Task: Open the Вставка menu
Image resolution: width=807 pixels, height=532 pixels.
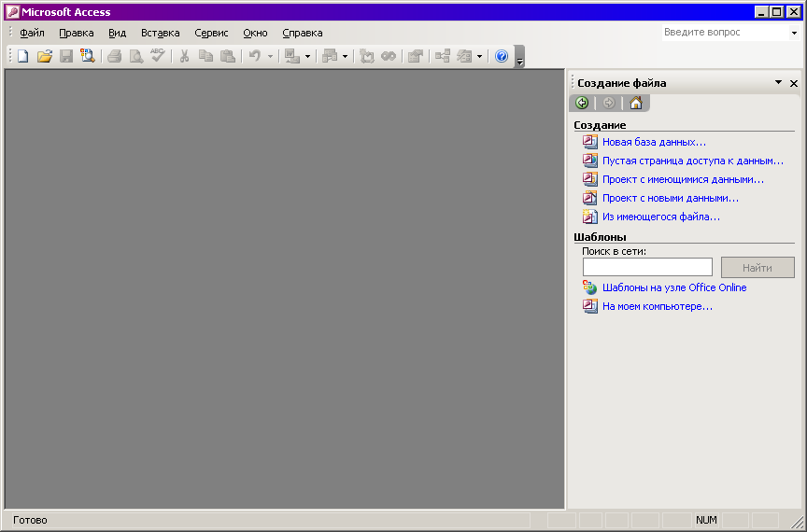Action: (x=161, y=33)
